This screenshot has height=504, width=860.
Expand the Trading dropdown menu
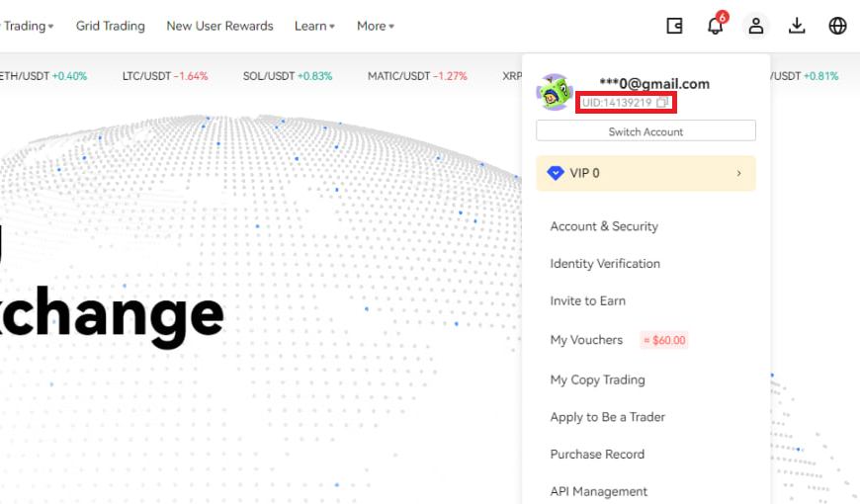pyautogui.click(x=29, y=26)
